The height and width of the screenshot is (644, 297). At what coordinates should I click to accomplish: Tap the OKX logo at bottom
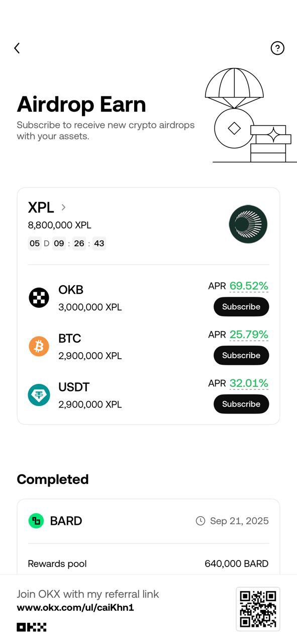pos(32,627)
